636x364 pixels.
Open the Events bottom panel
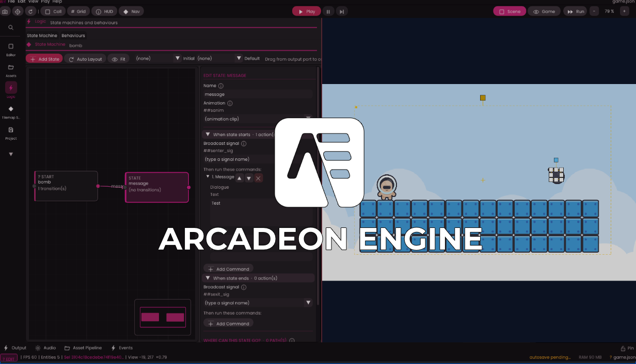pos(122,348)
